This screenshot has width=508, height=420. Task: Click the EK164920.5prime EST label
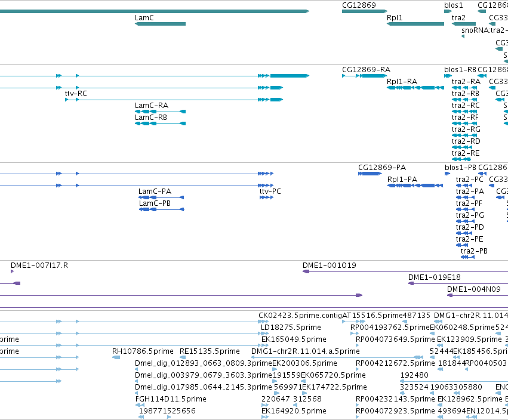tap(294, 411)
